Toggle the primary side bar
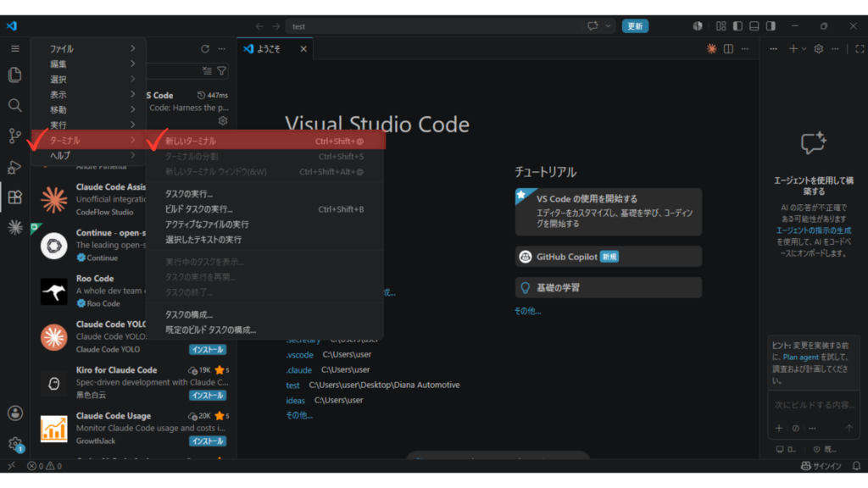Image resolution: width=868 pixels, height=488 pixels. click(x=737, y=26)
